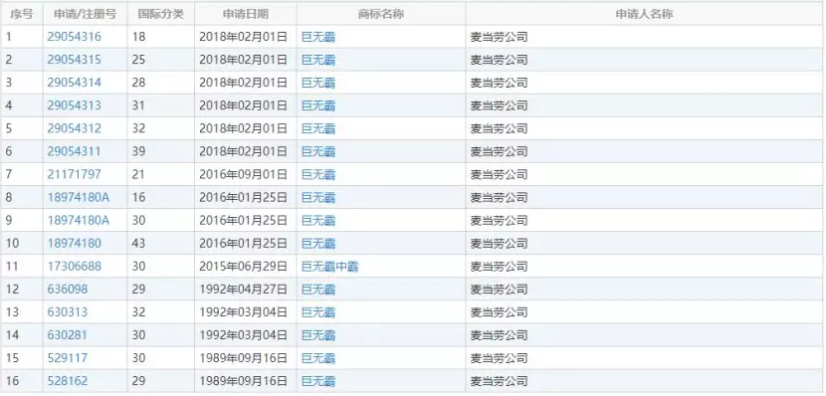Open application number 21171797

(x=74, y=174)
